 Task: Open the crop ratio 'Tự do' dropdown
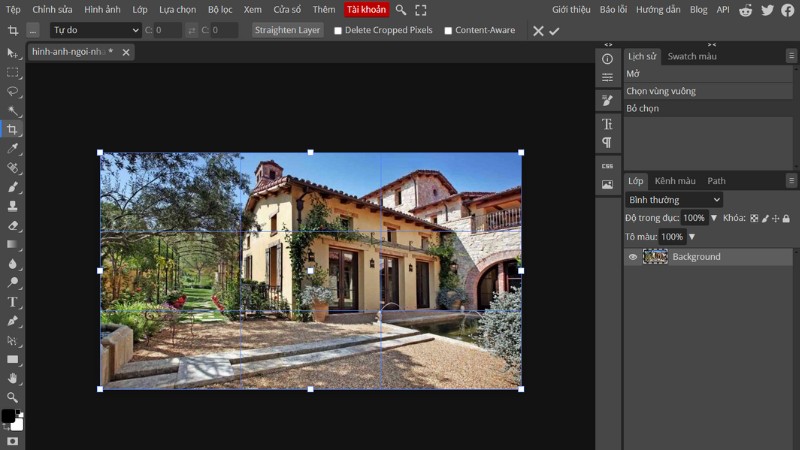[95, 30]
